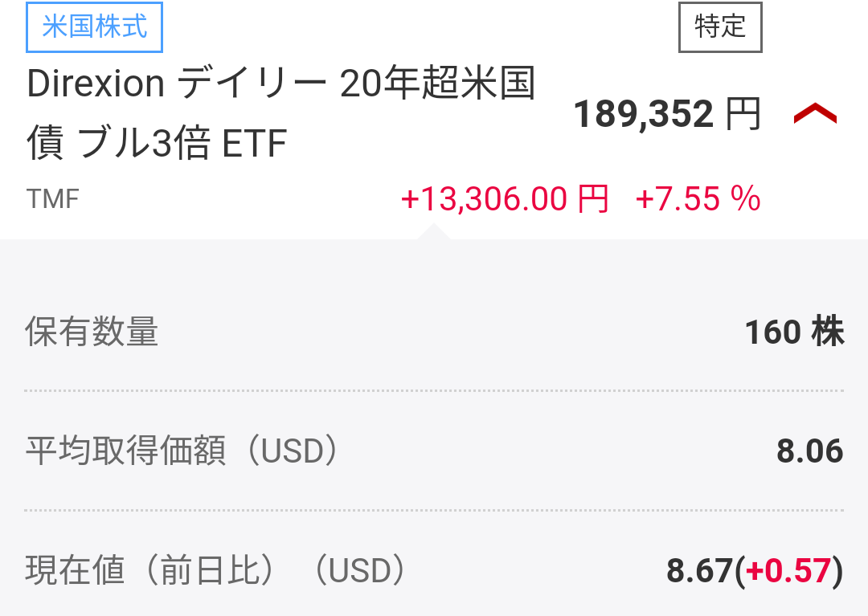Tap the small pointer triangle above details panel

pyautogui.click(x=433, y=231)
